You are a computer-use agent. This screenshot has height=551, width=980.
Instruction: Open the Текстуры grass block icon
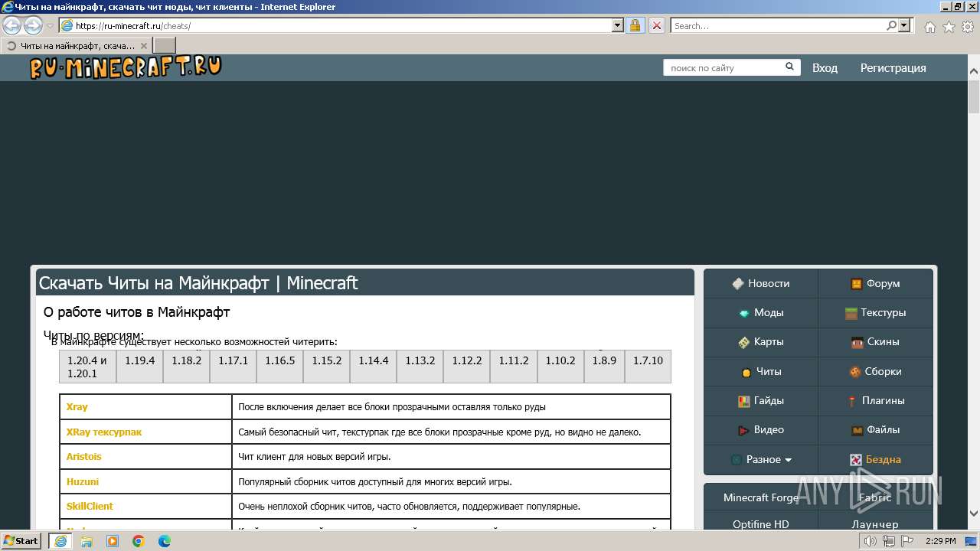851,312
